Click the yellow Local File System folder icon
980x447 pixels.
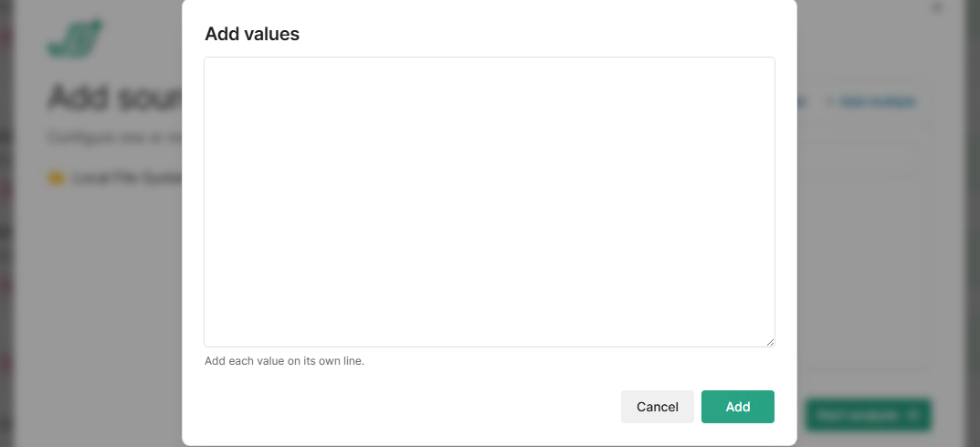coord(57,178)
